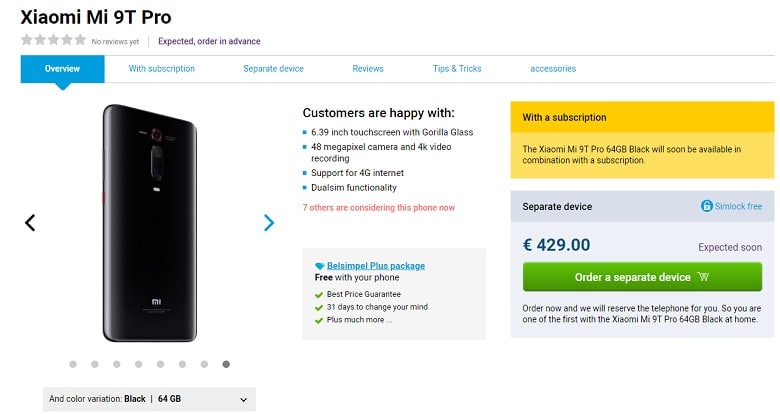Click the star rating icons

53,41
